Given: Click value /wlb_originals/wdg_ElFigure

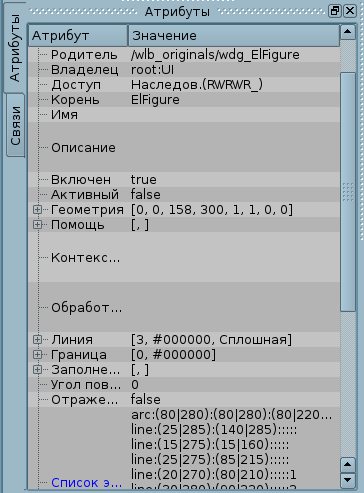Looking at the screenshot, I should click(215, 55).
